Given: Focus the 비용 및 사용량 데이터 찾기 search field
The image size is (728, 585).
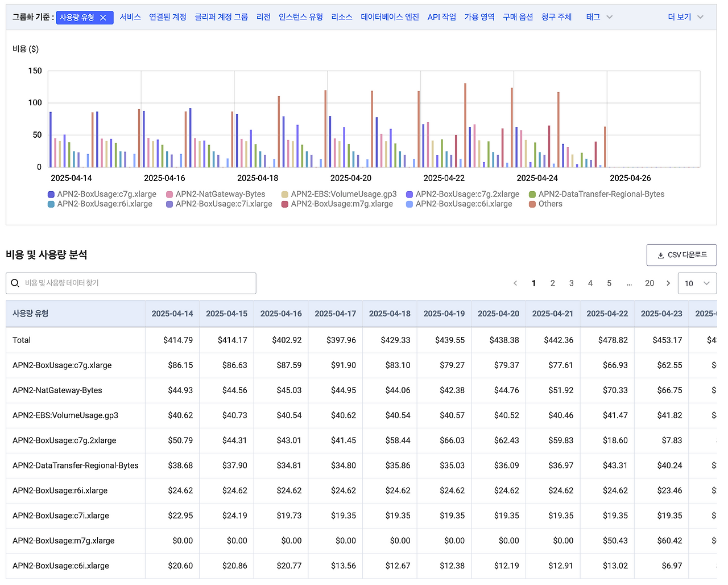Looking at the screenshot, I should [x=131, y=283].
